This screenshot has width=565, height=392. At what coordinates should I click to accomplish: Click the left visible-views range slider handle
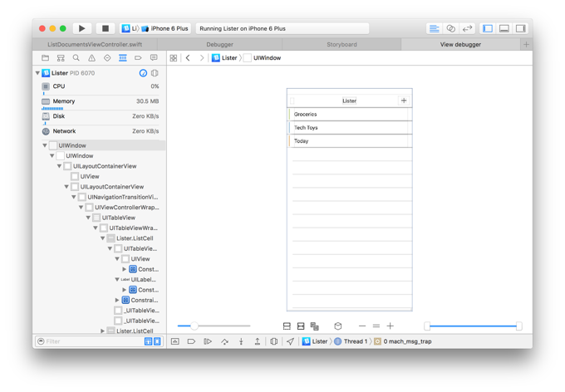click(x=427, y=326)
